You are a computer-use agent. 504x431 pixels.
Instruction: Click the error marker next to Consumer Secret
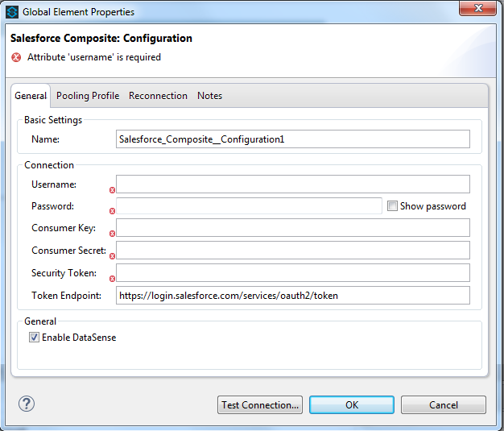pos(112,256)
